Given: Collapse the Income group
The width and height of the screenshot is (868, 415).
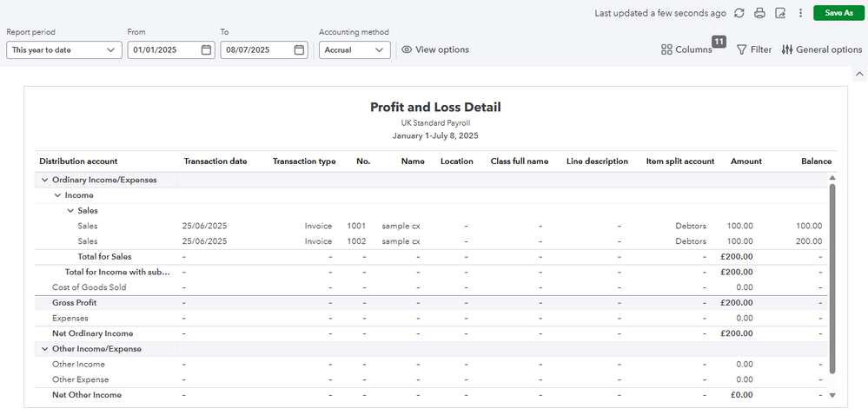Looking at the screenshot, I should 57,195.
